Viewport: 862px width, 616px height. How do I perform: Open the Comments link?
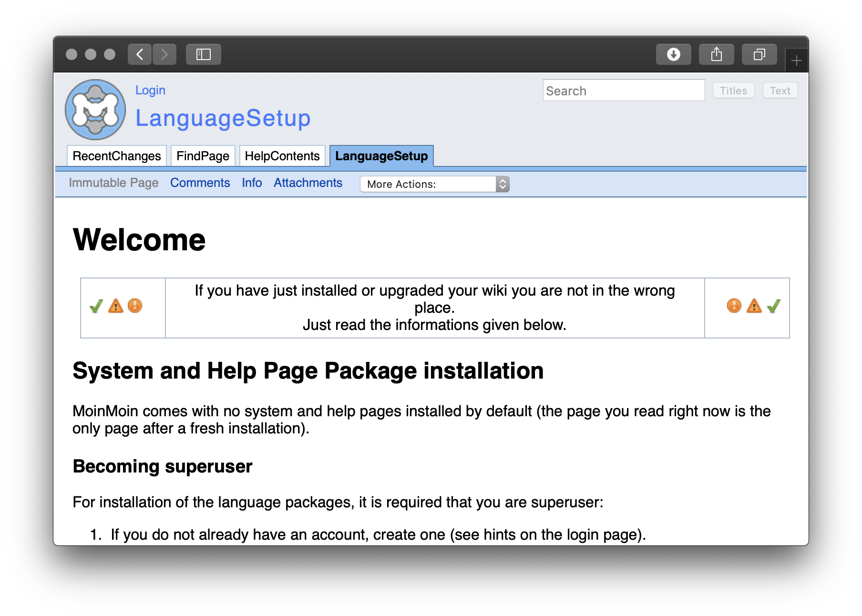200,183
